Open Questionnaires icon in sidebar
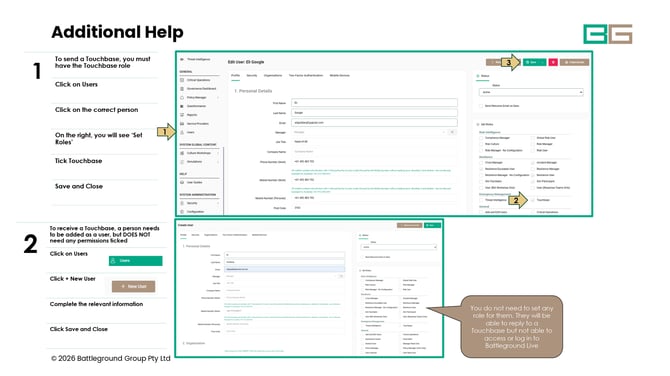This screenshot has height=376, width=670. pos(182,106)
